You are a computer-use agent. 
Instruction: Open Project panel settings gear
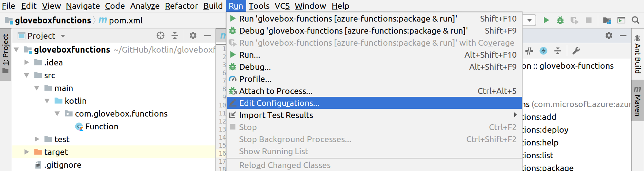click(x=193, y=35)
